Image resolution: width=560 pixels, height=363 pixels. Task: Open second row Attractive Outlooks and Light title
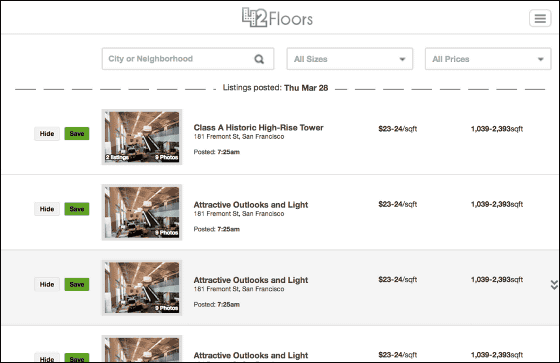tap(251, 205)
